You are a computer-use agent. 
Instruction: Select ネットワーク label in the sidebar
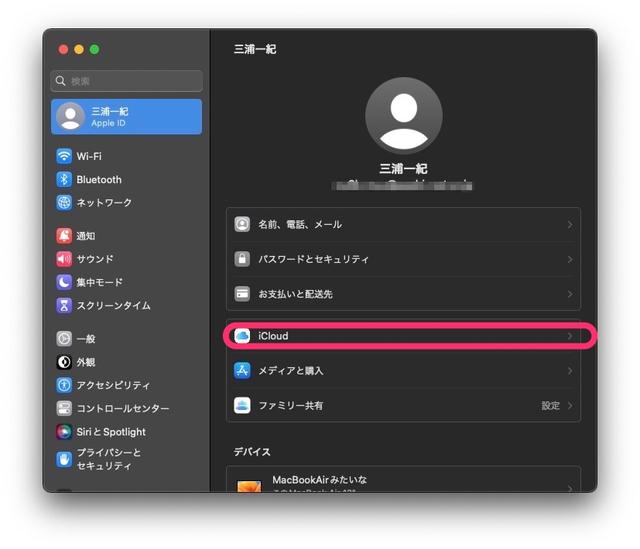104,203
